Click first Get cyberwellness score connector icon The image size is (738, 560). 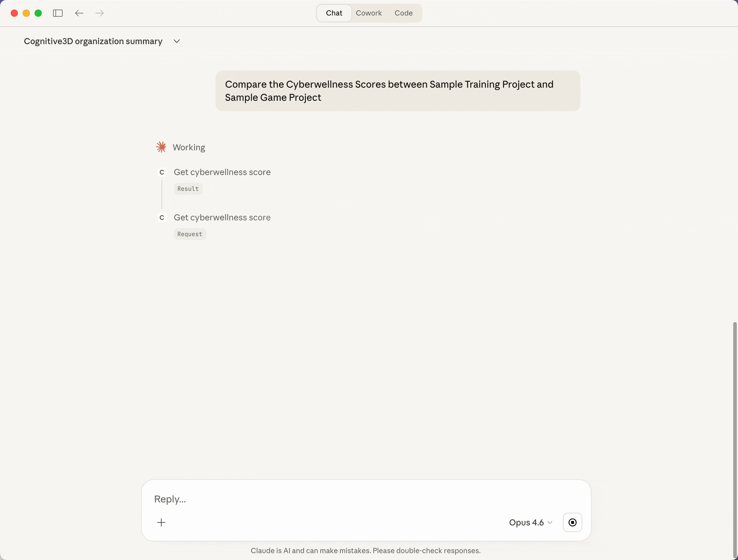pyautogui.click(x=162, y=172)
